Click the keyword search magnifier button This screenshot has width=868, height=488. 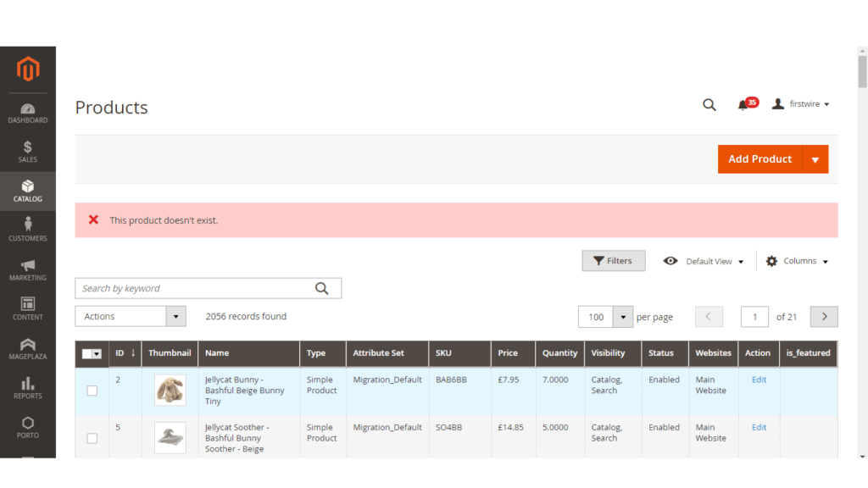coord(321,288)
